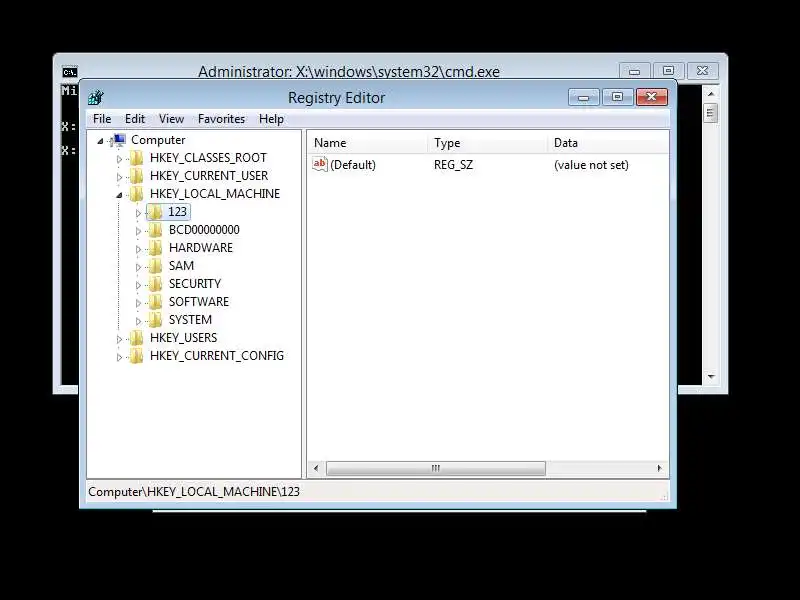Viewport: 800px width, 600px height.
Task: Click the Type column header
Action: tap(487, 143)
